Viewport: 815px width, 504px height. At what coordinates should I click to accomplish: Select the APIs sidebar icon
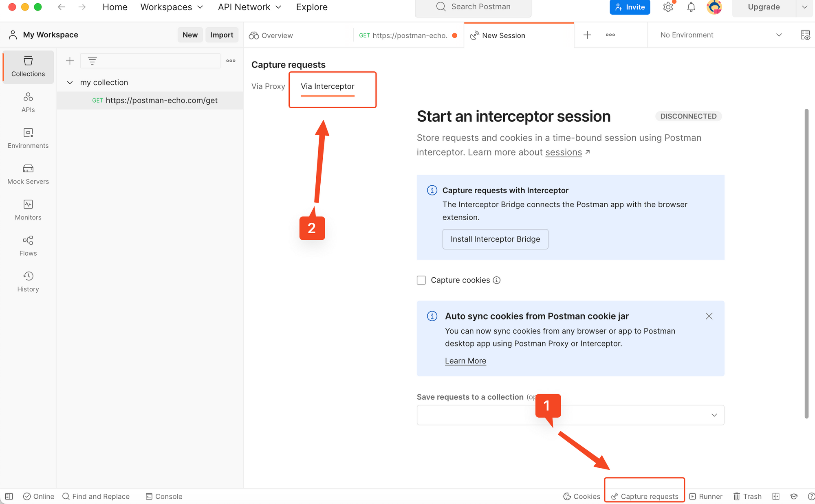pos(28,102)
